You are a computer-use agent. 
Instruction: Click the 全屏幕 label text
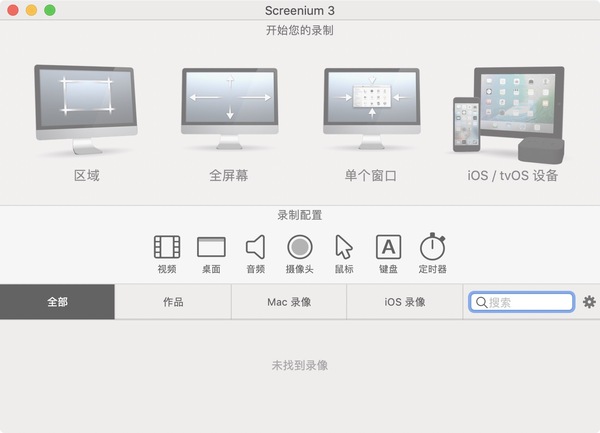coord(229,176)
